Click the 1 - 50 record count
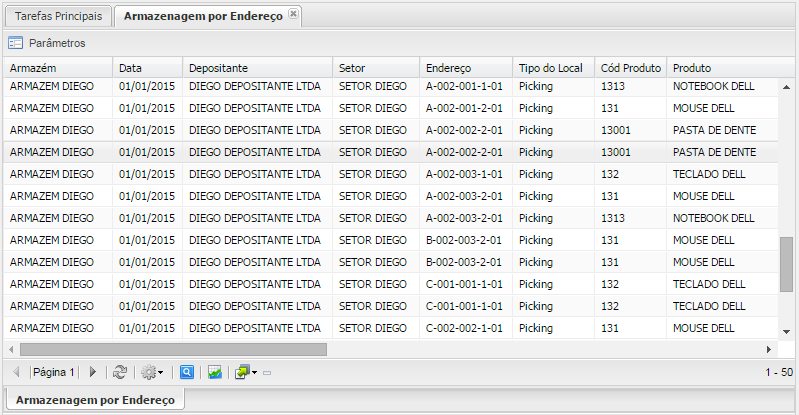The image size is (799, 415). point(779,372)
